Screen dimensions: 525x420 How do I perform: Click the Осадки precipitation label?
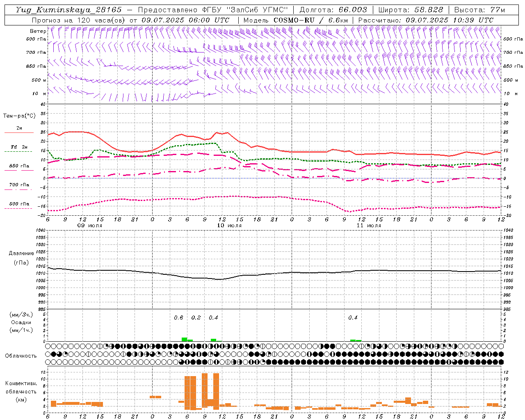point(21,322)
